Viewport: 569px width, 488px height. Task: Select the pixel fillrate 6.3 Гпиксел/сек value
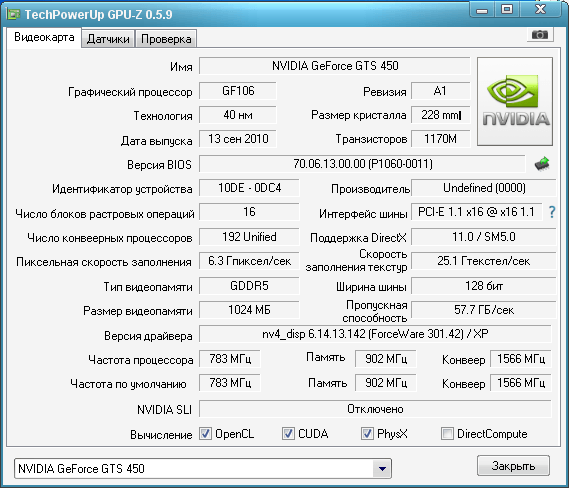[249, 261]
